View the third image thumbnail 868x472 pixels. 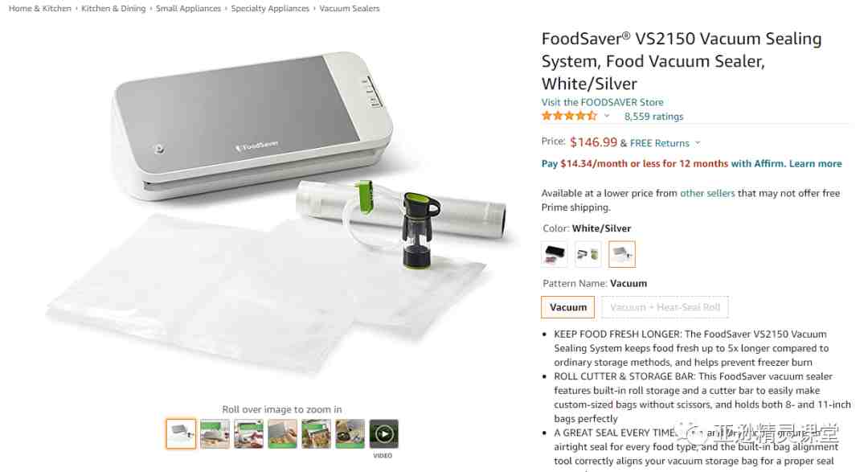248,433
